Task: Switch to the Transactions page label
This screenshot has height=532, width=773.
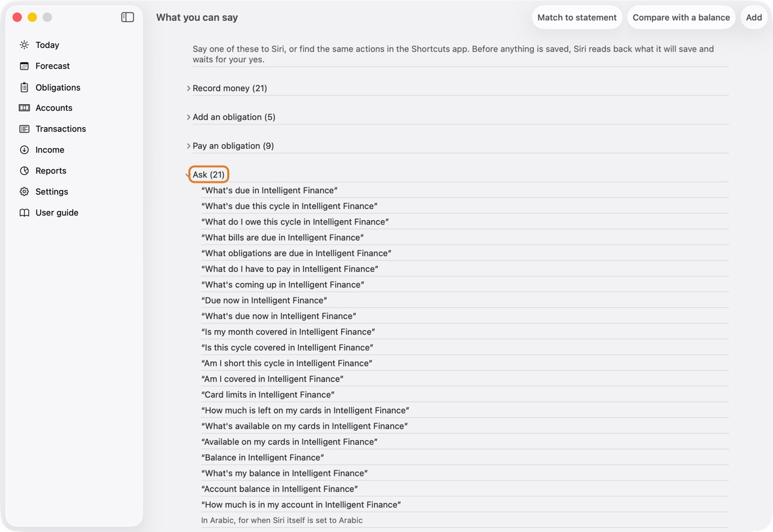Action: click(61, 128)
